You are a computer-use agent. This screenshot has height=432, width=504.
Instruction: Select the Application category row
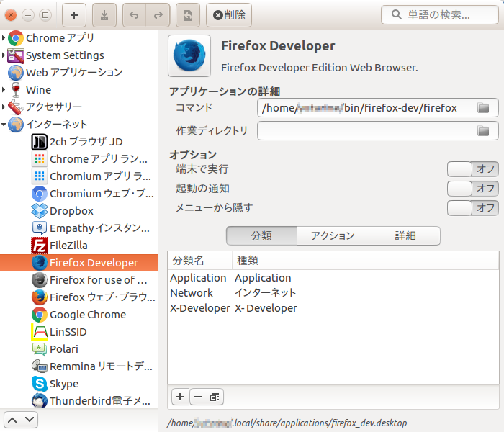(333, 278)
